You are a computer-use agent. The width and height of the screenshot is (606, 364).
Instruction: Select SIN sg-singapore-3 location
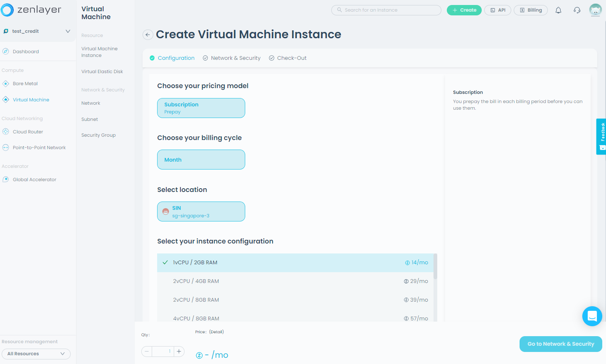point(201,212)
